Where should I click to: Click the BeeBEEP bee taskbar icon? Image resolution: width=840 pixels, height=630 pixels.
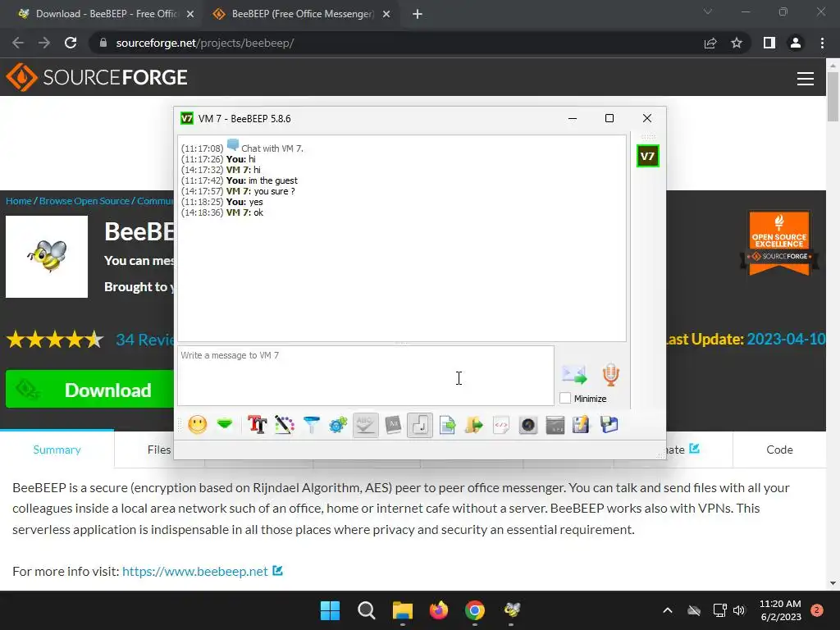coord(512,610)
